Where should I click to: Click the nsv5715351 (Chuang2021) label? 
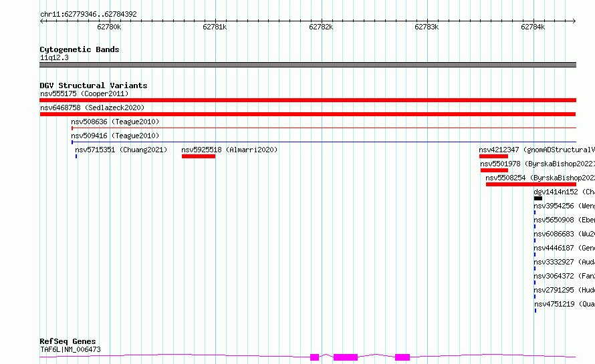(121, 150)
